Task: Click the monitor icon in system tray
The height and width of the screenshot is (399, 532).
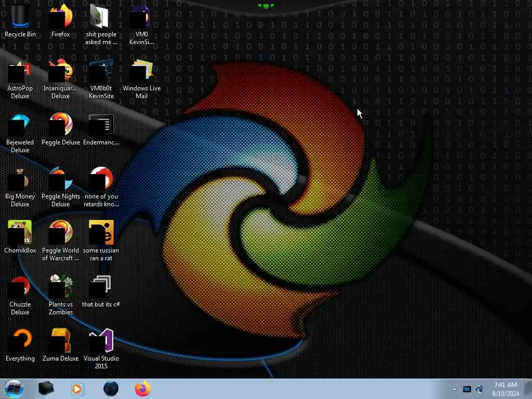Action: tap(467, 389)
